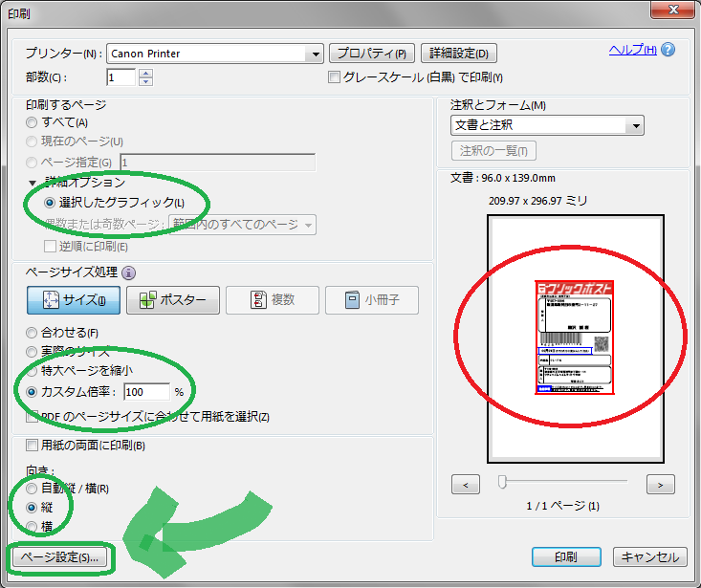Click the preview page slider handle

coord(502,482)
